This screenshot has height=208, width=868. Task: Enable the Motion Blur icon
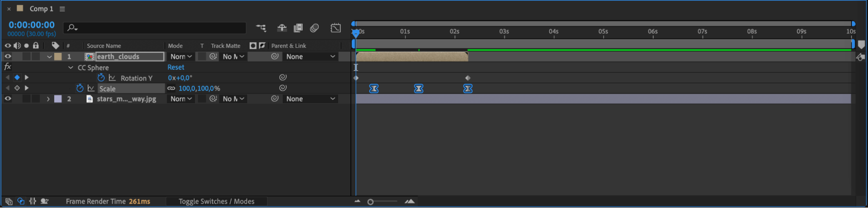coord(314,28)
